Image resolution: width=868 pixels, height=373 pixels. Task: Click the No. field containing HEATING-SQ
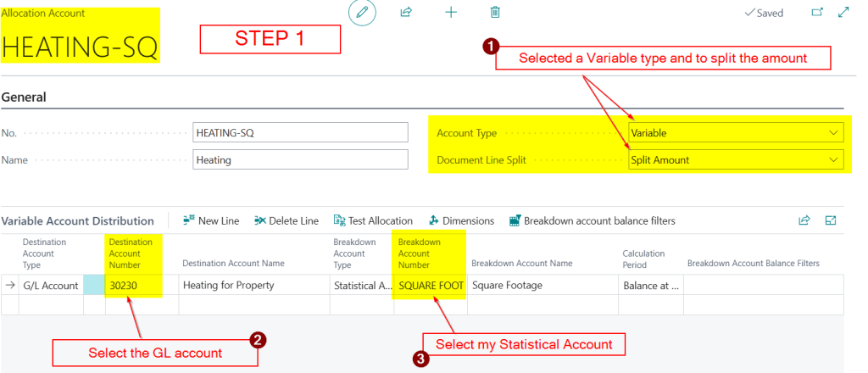point(300,133)
